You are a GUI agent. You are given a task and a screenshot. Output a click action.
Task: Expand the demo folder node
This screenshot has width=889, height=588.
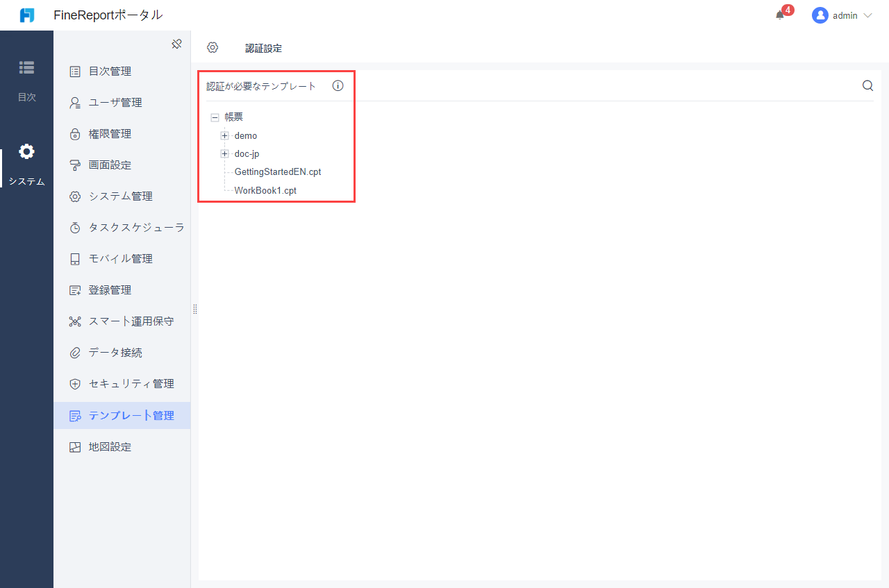(x=224, y=135)
